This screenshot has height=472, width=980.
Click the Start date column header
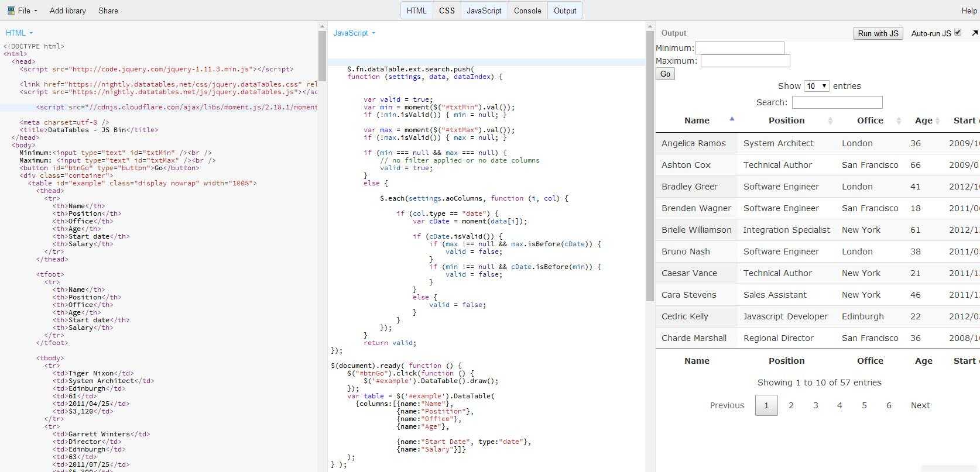point(964,120)
